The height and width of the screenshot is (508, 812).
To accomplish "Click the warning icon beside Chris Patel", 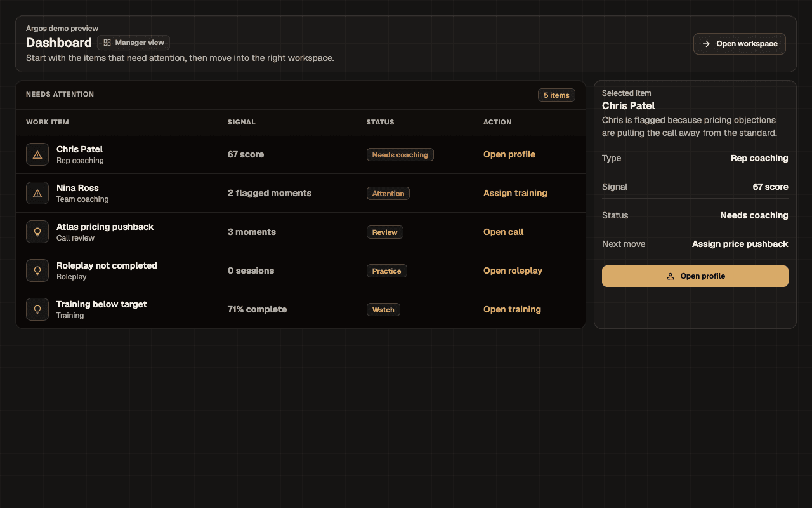I will [37, 154].
